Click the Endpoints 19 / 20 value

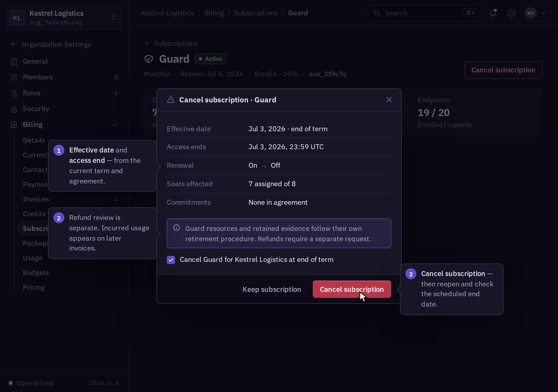[433, 113]
